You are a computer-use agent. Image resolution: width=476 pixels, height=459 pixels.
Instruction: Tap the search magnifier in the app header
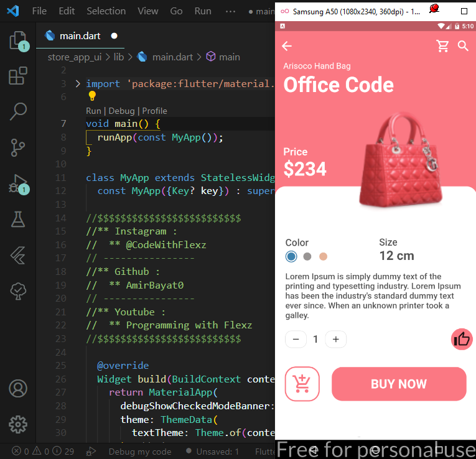pos(463,46)
